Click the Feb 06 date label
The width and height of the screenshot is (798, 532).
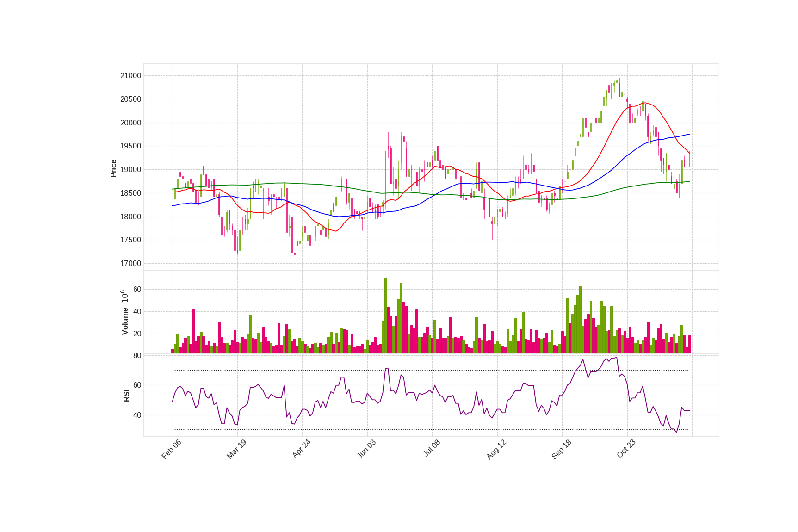click(171, 449)
